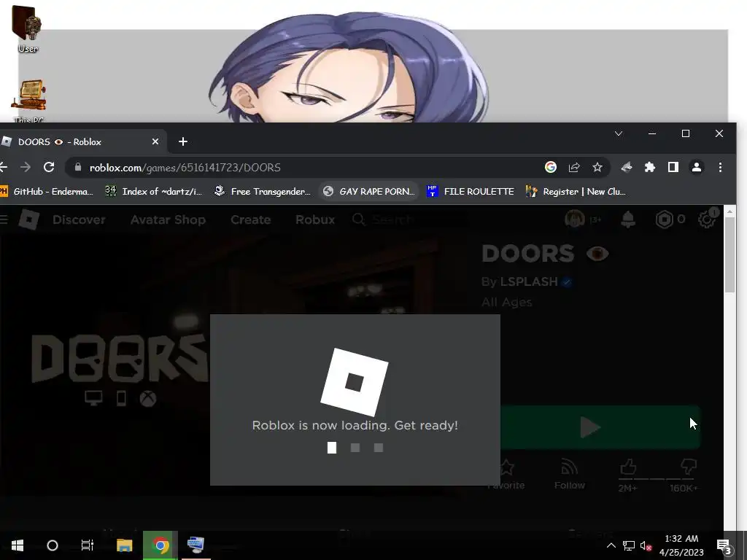Image resolution: width=747 pixels, height=560 pixels.
Task: Click the page vertical scrollbar
Action: coord(729,253)
